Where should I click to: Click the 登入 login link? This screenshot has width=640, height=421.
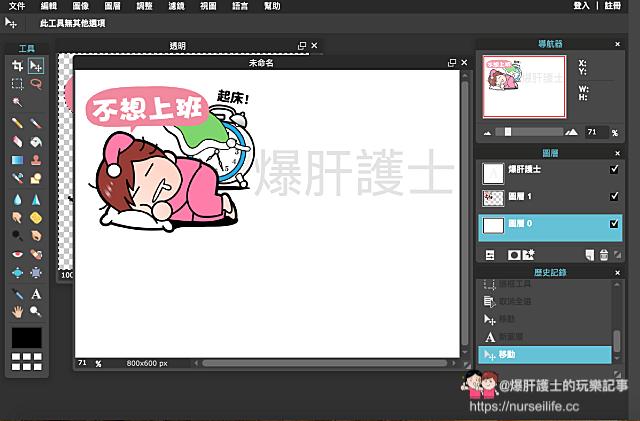pos(581,6)
